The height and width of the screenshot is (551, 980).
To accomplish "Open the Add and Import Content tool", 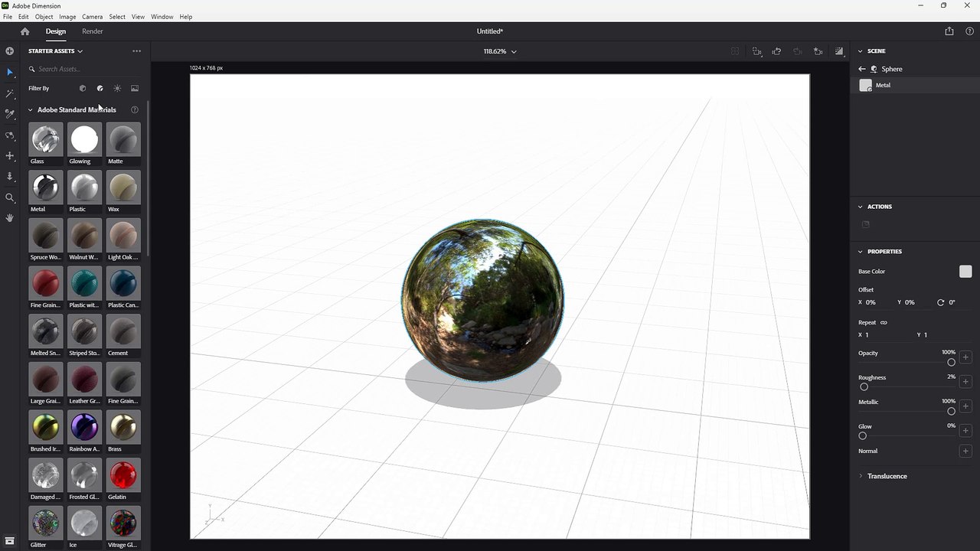I will click(x=10, y=51).
